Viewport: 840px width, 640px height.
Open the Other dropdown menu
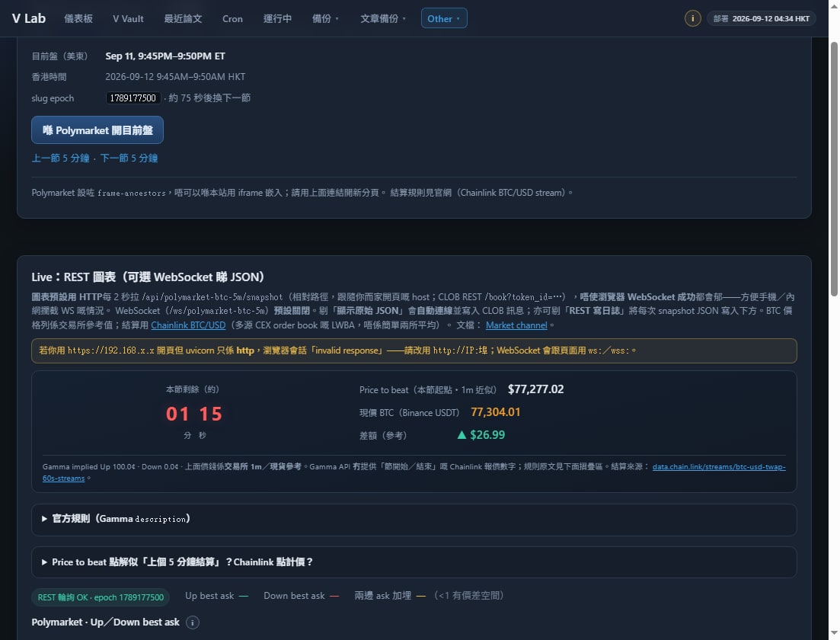443,18
